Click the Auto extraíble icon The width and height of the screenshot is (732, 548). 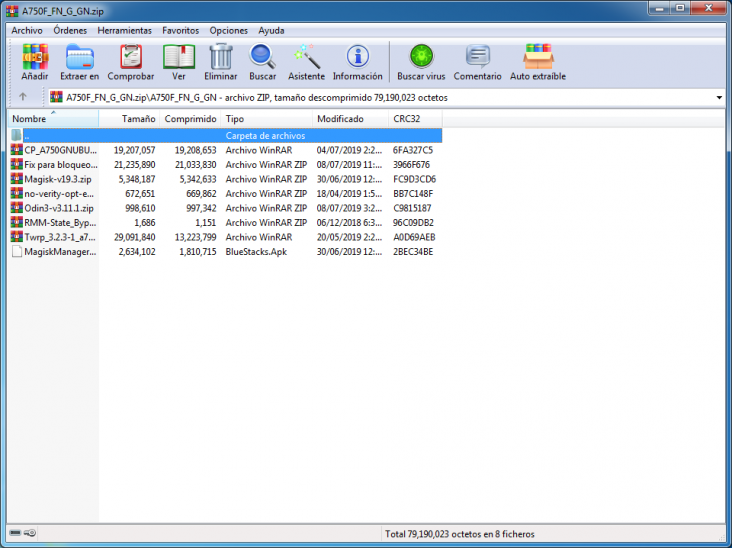tap(538, 56)
